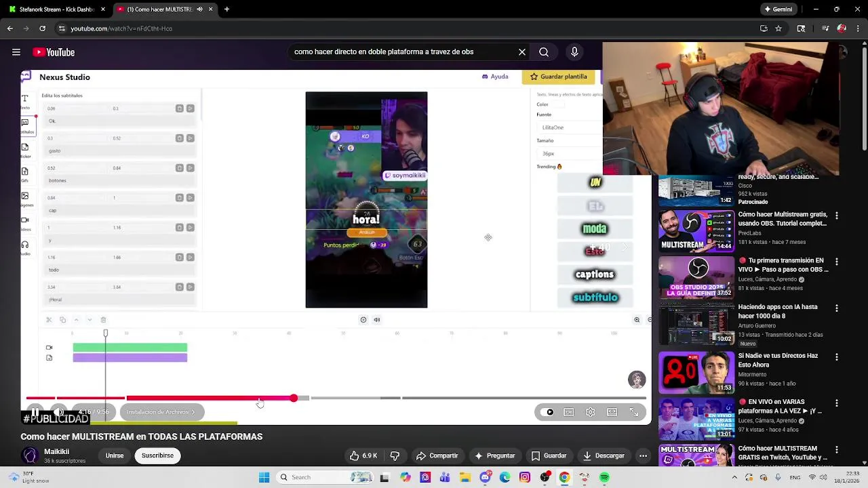Open the YouTube hamburger guide menu
The height and width of the screenshot is (488, 868).
[16, 52]
